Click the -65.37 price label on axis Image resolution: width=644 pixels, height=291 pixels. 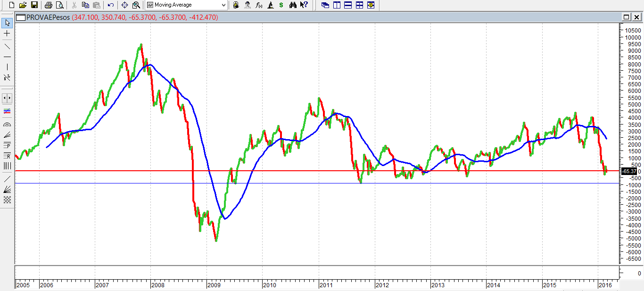629,171
